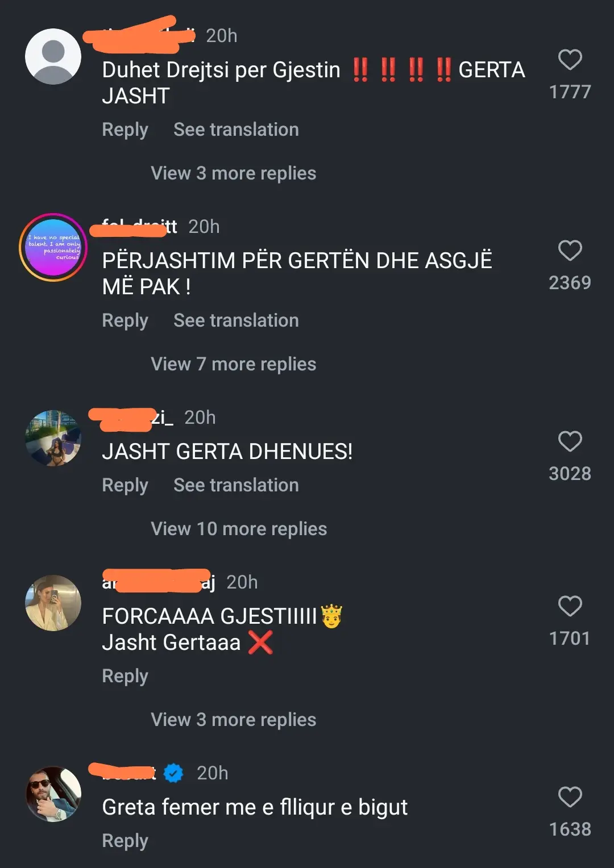Open mirror selfie commenter's profile picture

pyautogui.click(x=53, y=603)
